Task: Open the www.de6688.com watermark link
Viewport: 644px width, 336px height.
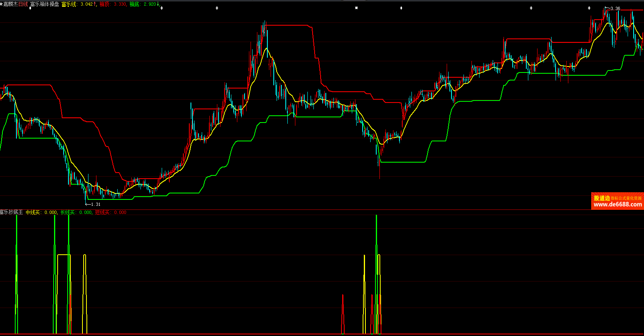Action: click(x=618, y=205)
